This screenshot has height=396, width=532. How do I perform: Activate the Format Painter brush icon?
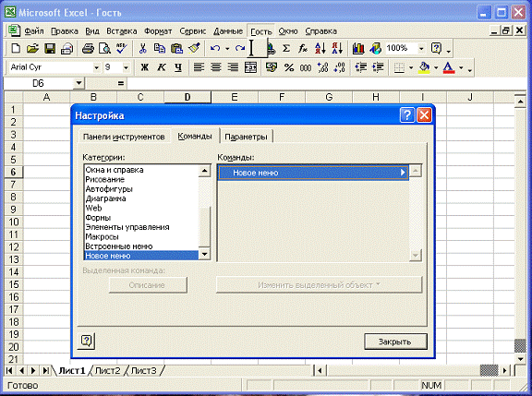click(x=194, y=49)
